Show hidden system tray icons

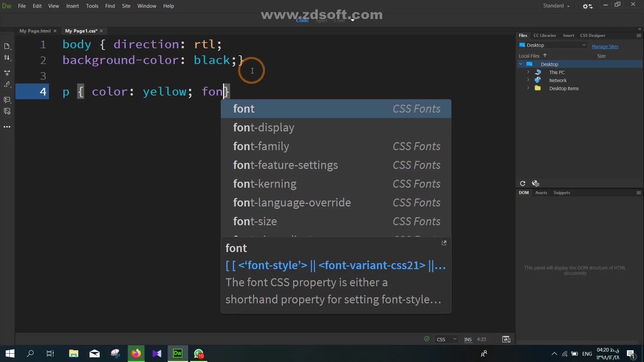(x=554, y=354)
